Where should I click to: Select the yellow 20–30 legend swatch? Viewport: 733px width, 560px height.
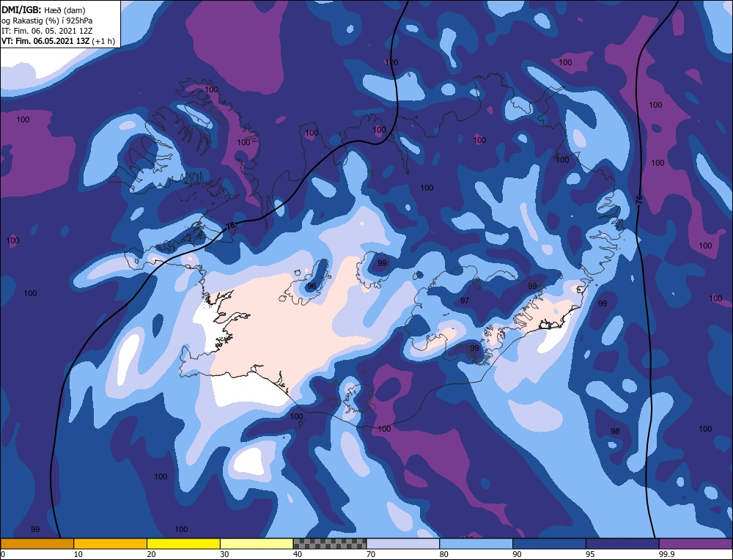tap(184, 544)
